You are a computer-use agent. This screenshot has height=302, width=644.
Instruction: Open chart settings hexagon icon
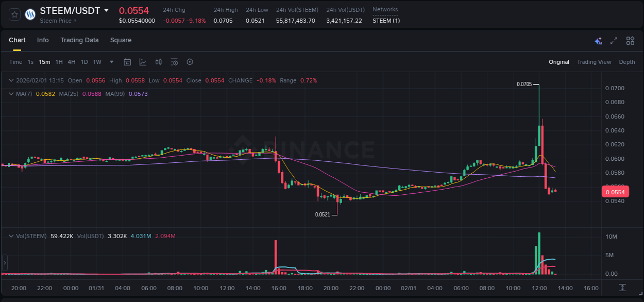[x=190, y=62]
